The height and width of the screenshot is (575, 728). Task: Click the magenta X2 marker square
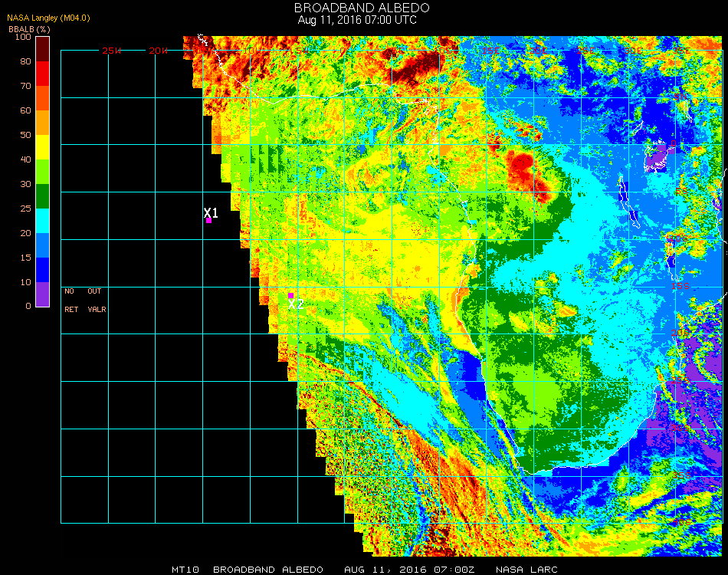[x=290, y=295]
